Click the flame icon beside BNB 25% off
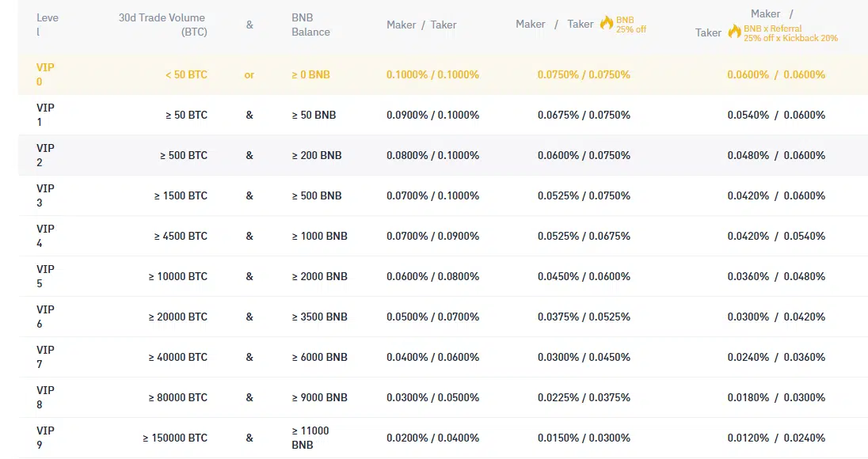Viewport: 868px width, 459px height. [607, 23]
